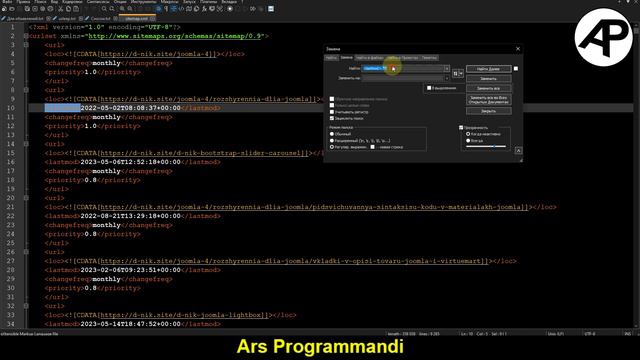
Task: Collapse the url fold on line 26
Action: (26, 252)
